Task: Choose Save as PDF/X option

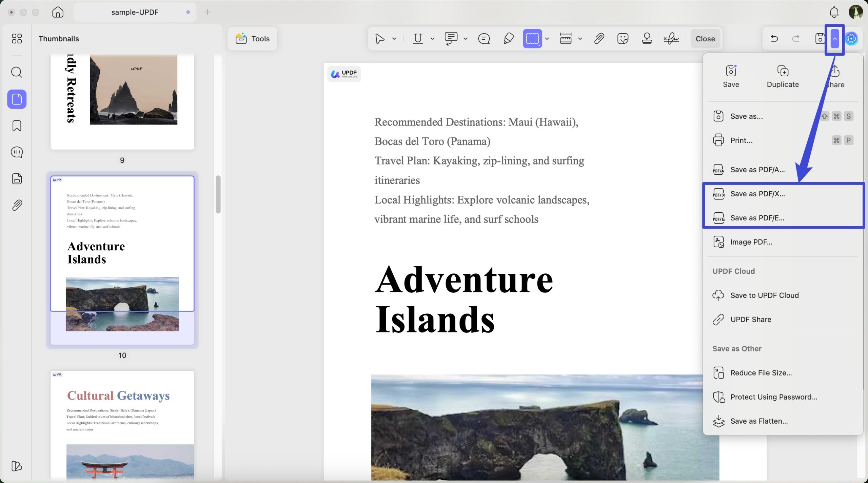Action: pos(757,194)
